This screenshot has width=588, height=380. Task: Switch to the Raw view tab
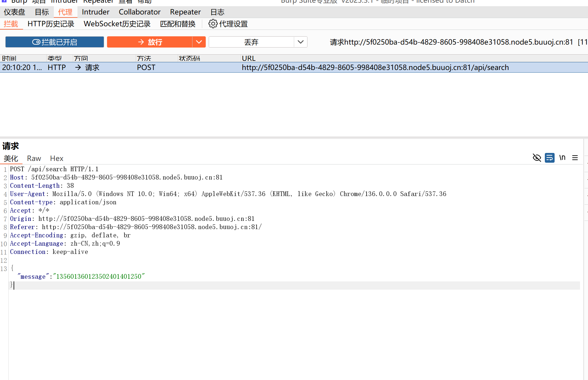tap(34, 159)
